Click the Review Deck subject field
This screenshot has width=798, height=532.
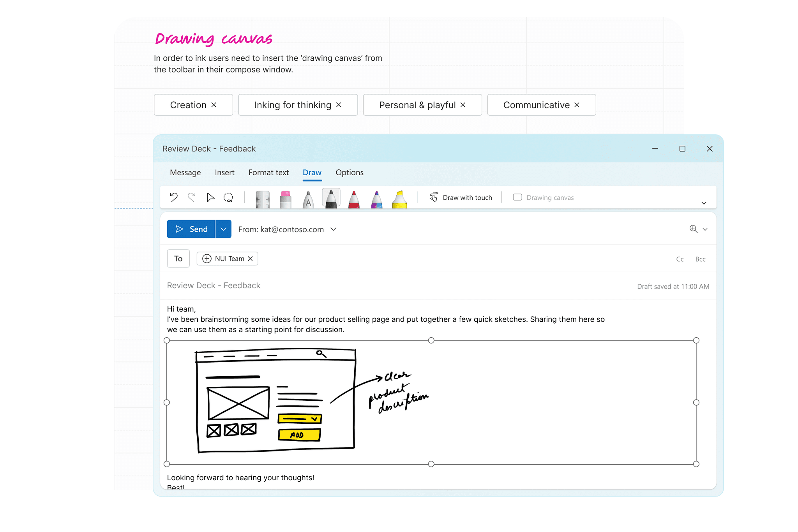point(214,285)
